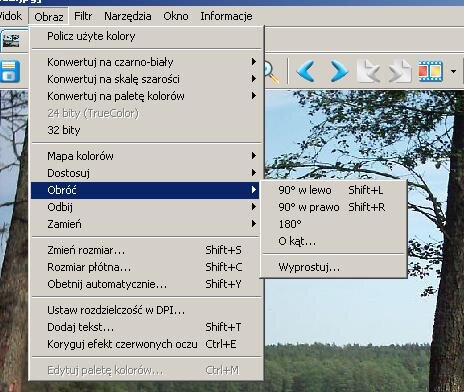Open the Filtr menu
Viewport: 464px width, 392px height.
(x=83, y=16)
